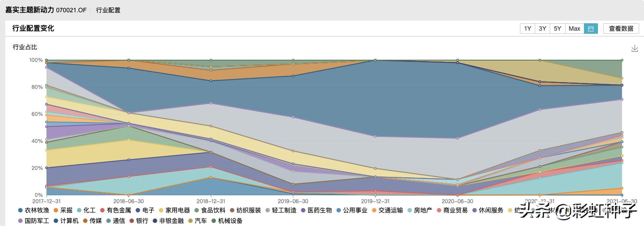
Task: Show the Max time range
Action: [x=574, y=29]
